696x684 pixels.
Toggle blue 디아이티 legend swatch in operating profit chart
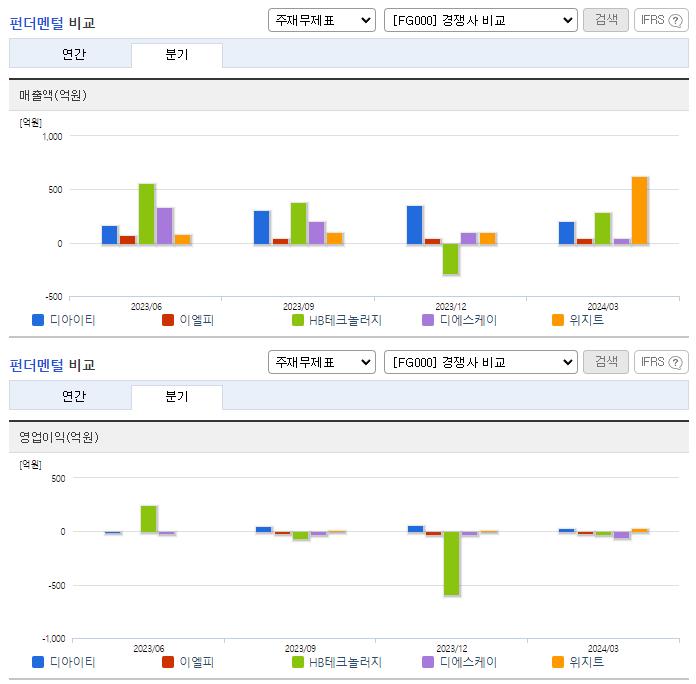tap(38, 662)
